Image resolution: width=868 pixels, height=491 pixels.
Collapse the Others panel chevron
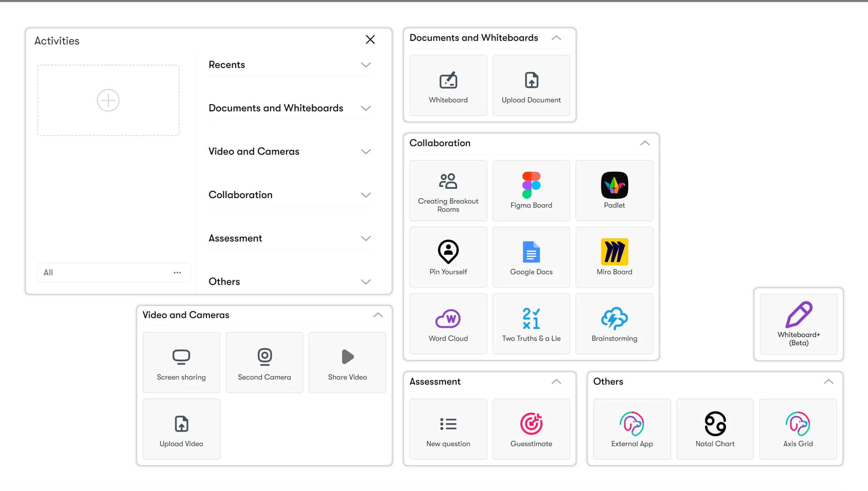tap(828, 382)
